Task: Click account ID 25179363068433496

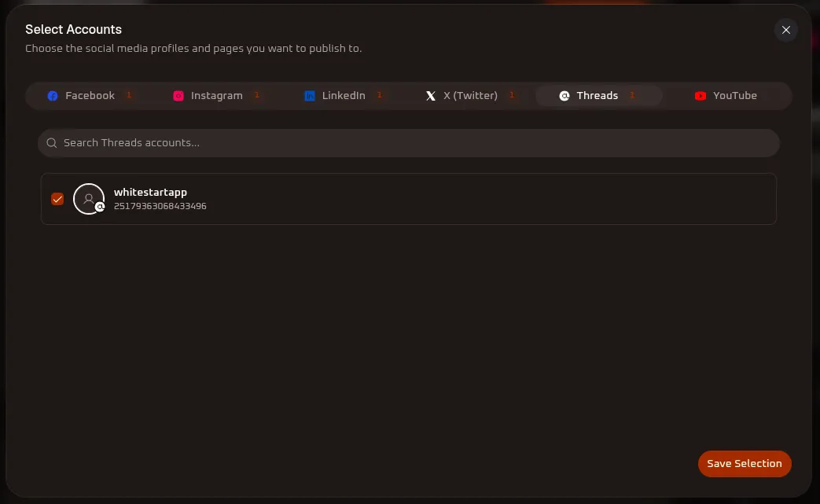Action: (160, 206)
